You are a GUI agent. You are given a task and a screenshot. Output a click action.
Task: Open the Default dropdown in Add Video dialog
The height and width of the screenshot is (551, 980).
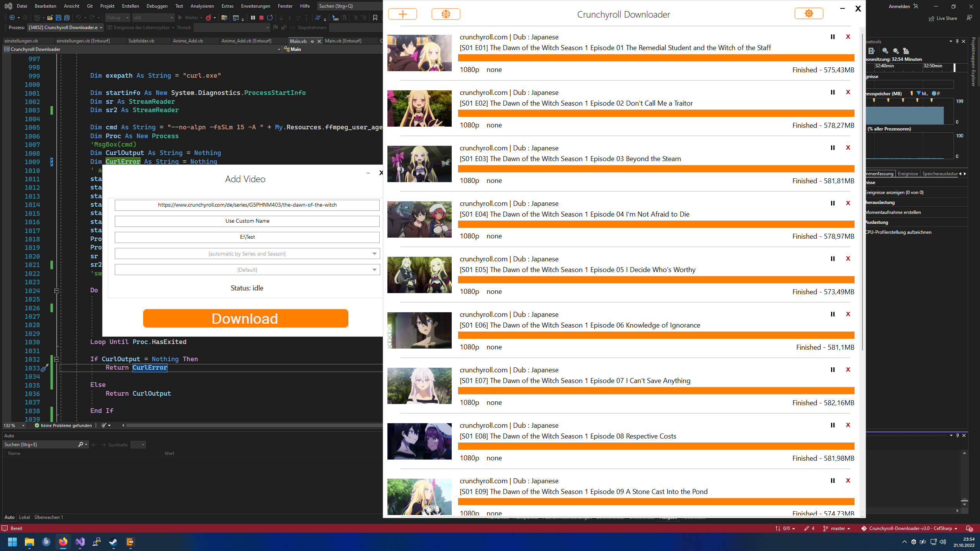374,269
